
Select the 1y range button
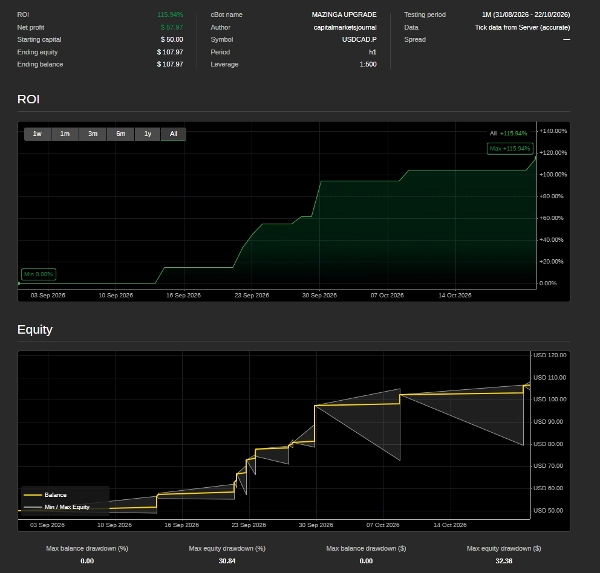click(x=148, y=134)
